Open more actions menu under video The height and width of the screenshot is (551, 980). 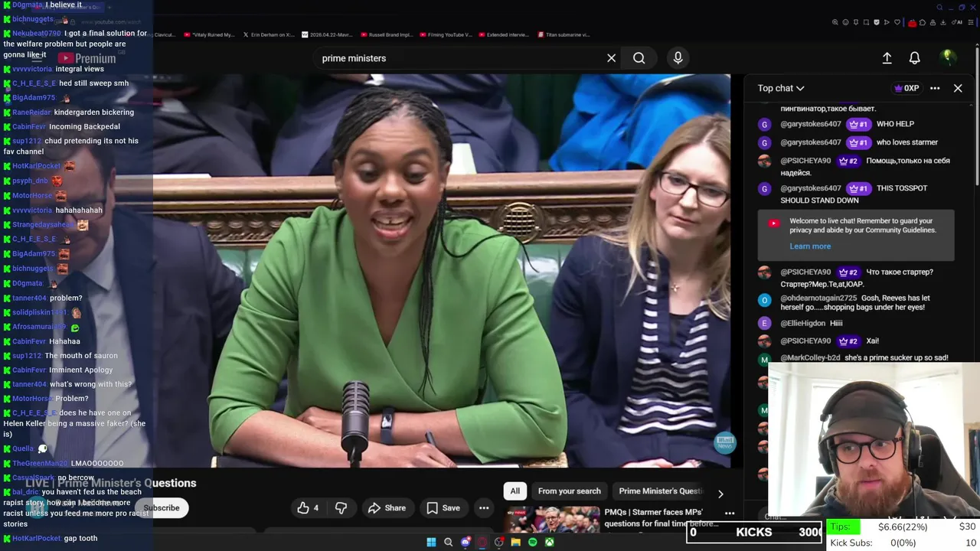pyautogui.click(x=484, y=508)
